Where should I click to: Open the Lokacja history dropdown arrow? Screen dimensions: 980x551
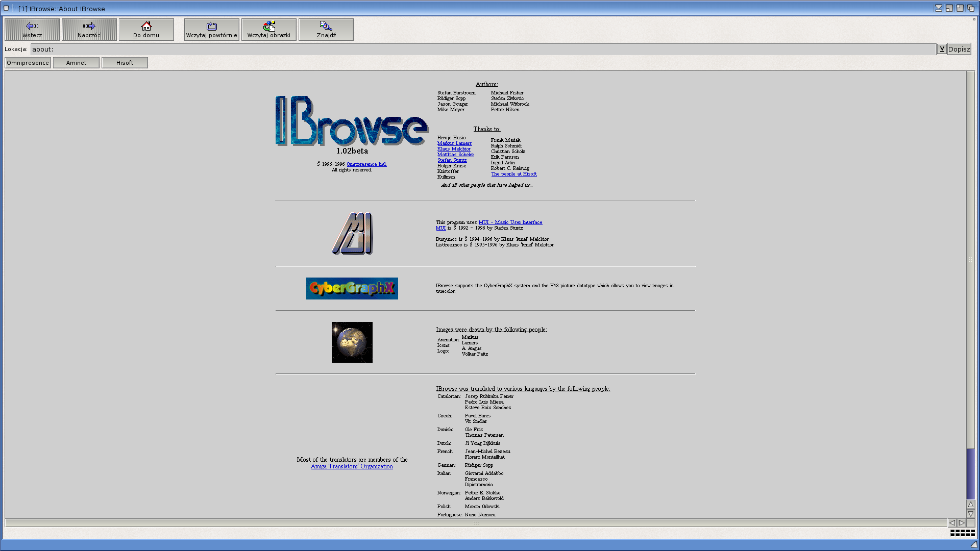[x=942, y=49]
